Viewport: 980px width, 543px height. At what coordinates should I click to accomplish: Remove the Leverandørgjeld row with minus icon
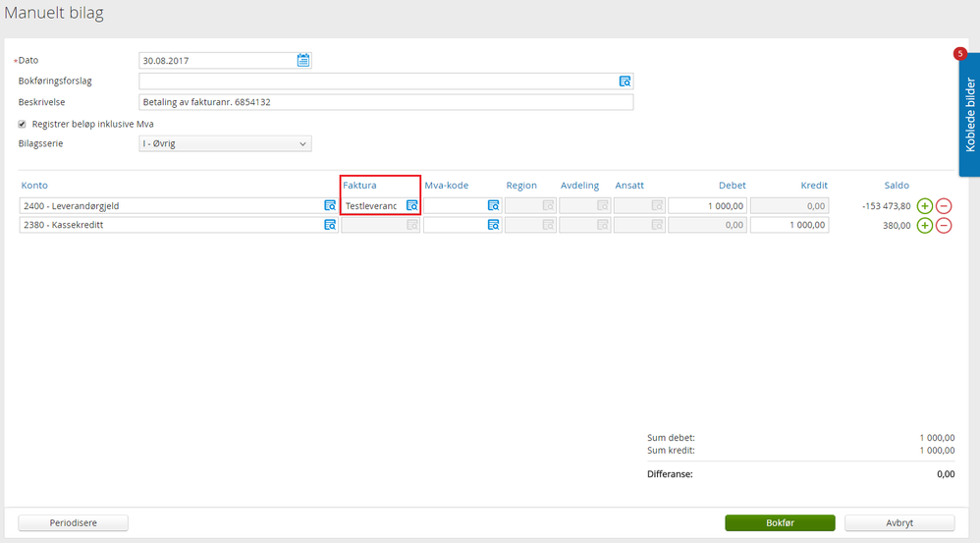[944, 205]
